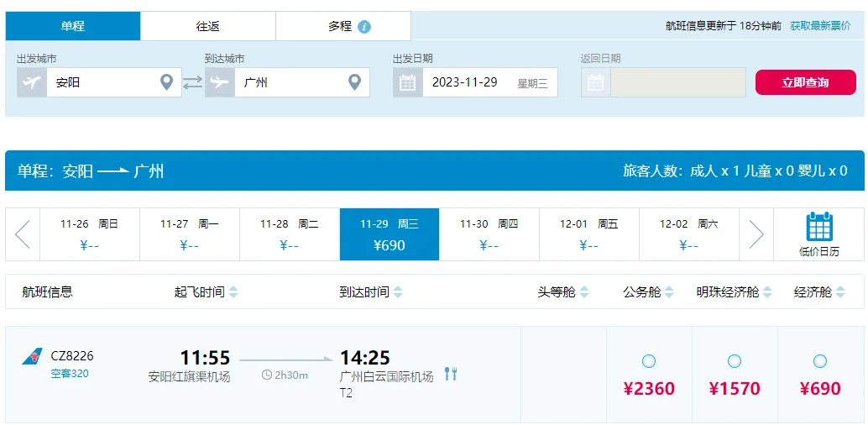The width and height of the screenshot is (868, 425).
Task: Select date 11-27 周一
Action: [x=190, y=233]
